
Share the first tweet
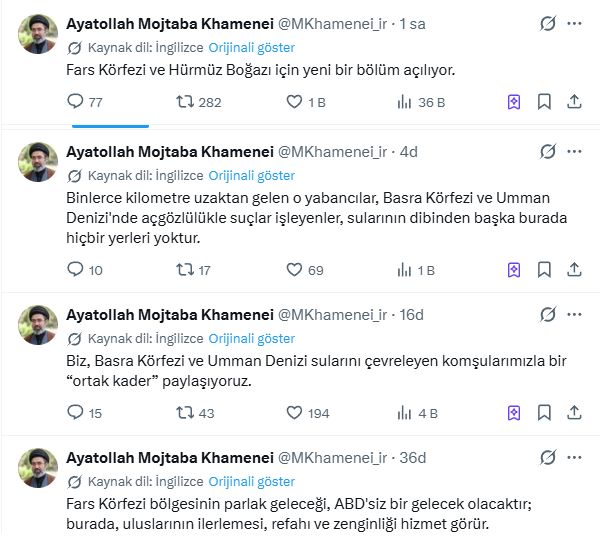point(574,101)
